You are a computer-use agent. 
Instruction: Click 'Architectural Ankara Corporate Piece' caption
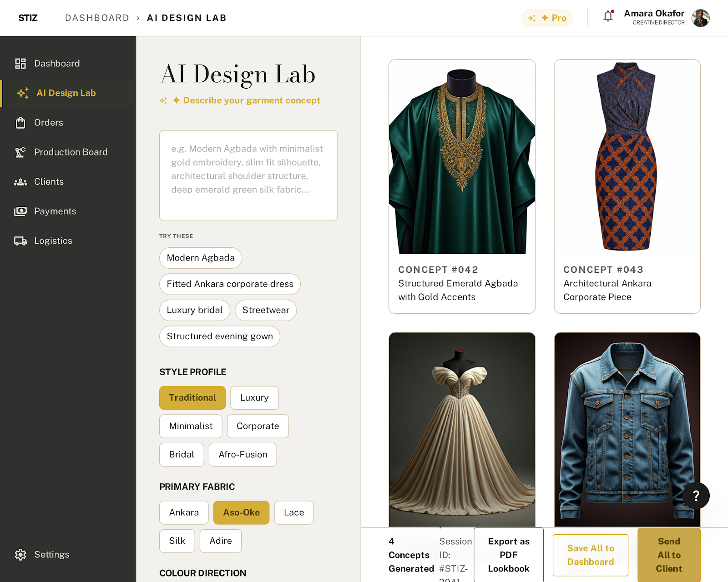pyautogui.click(x=607, y=290)
